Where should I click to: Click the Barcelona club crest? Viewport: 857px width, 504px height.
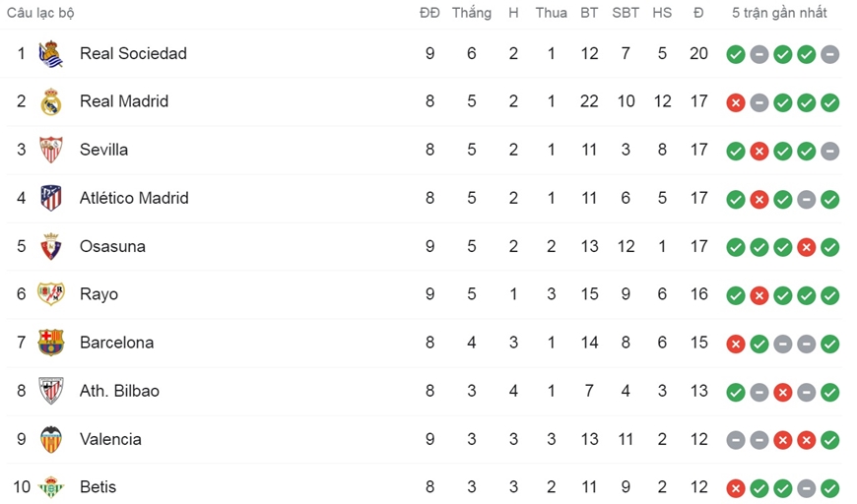(x=51, y=343)
